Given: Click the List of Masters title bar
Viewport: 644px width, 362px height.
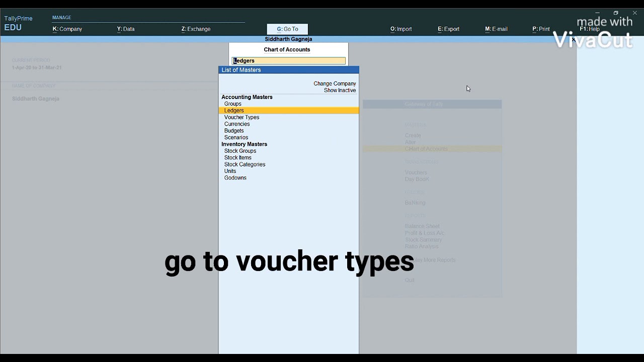Looking at the screenshot, I should point(289,70).
